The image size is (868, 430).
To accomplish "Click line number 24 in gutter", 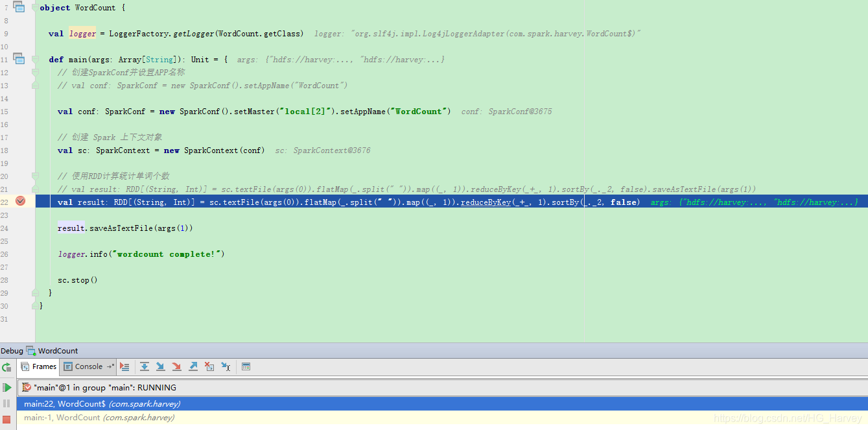I will [5, 228].
